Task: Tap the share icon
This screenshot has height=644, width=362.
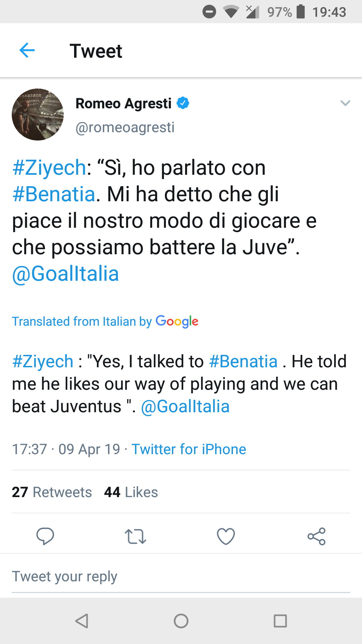Action: pyautogui.click(x=316, y=536)
